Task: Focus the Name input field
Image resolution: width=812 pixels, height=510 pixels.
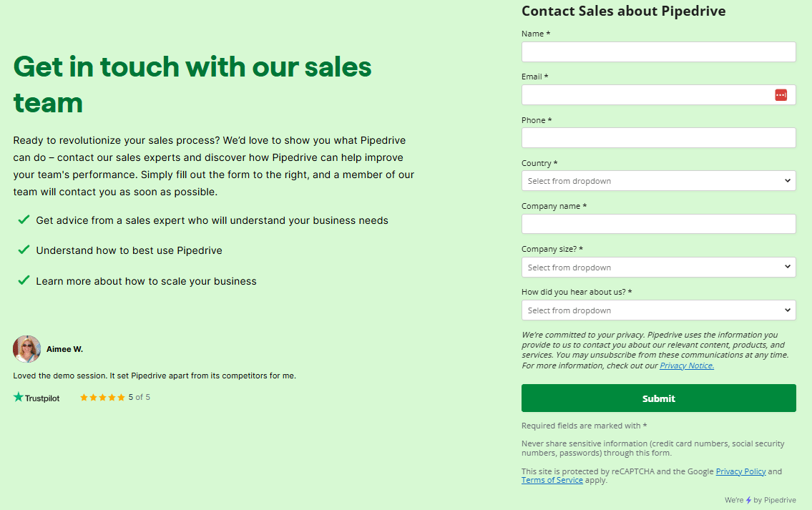Action: pos(658,52)
